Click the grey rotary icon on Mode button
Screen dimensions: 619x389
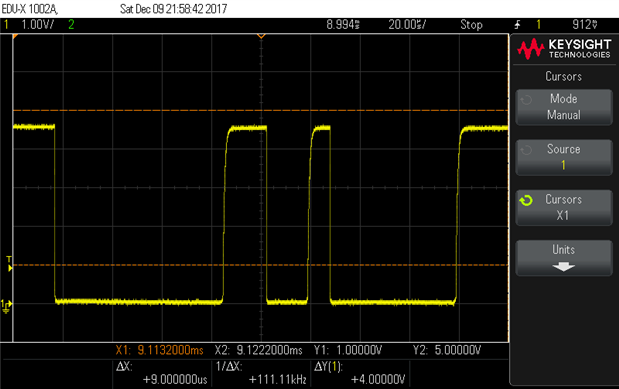[x=526, y=100]
